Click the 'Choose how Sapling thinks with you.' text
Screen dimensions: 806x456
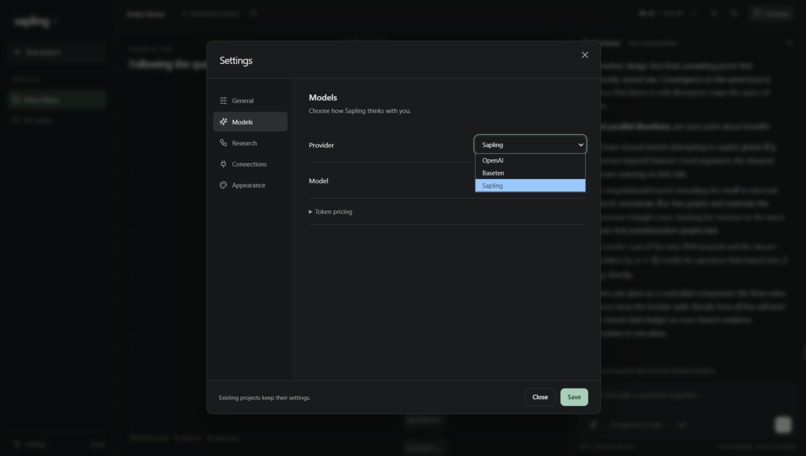click(359, 111)
